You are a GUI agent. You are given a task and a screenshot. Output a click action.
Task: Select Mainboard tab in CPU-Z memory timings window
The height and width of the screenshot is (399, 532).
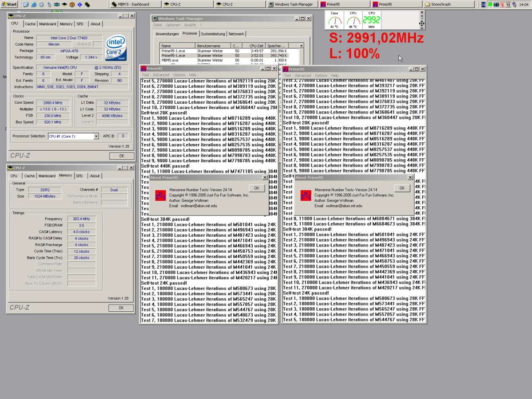47,176
